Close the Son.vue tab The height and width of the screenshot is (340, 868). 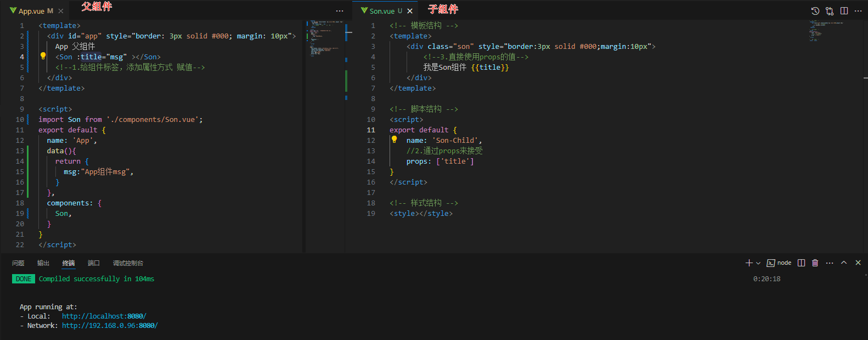[410, 11]
